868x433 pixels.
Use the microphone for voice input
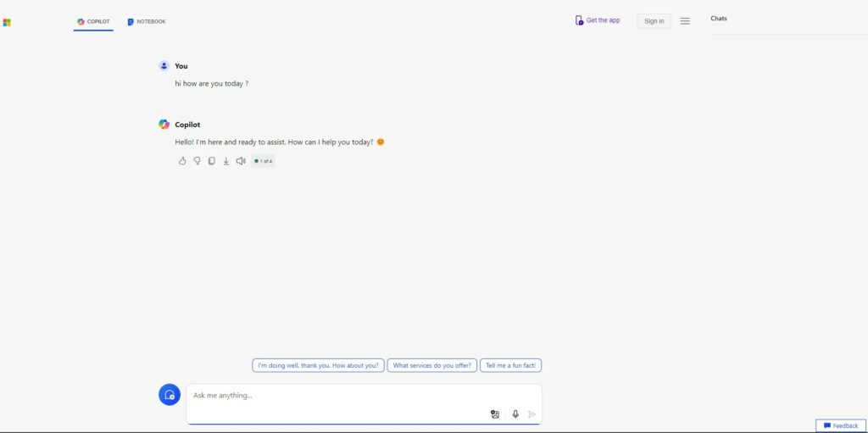tap(515, 414)
